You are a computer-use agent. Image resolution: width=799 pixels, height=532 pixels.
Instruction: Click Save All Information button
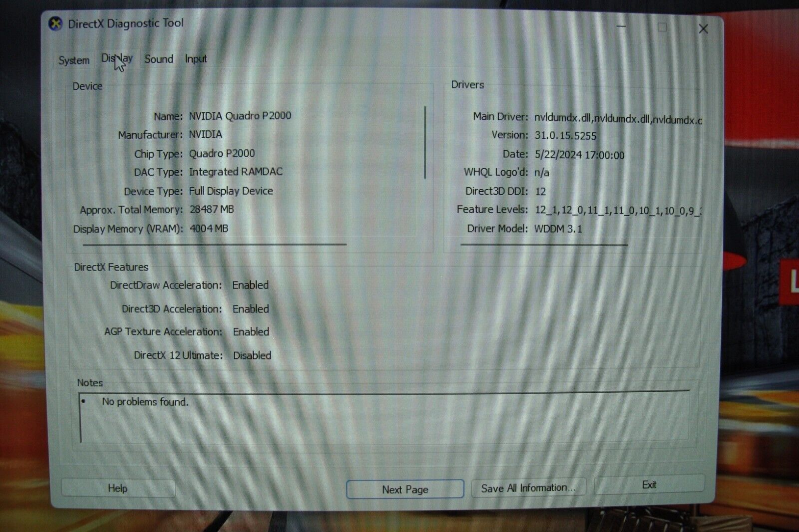click(528, 488)
